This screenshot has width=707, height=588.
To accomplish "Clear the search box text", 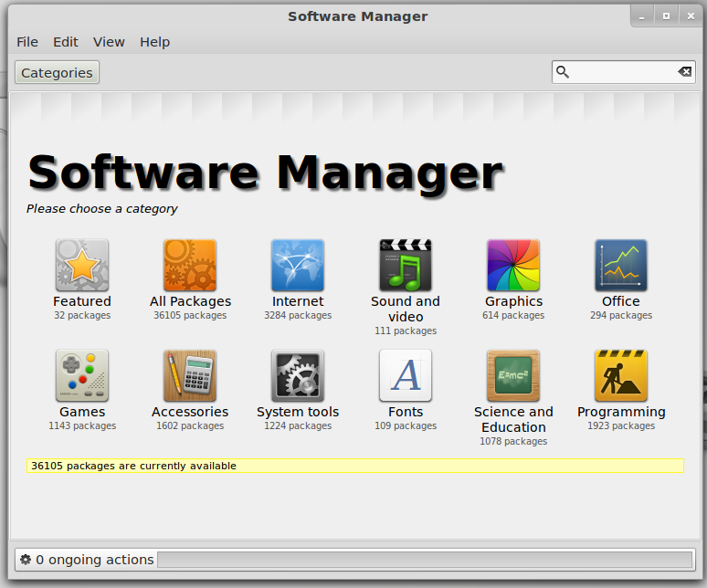I will pyautogui.click(x=684, y=72).
